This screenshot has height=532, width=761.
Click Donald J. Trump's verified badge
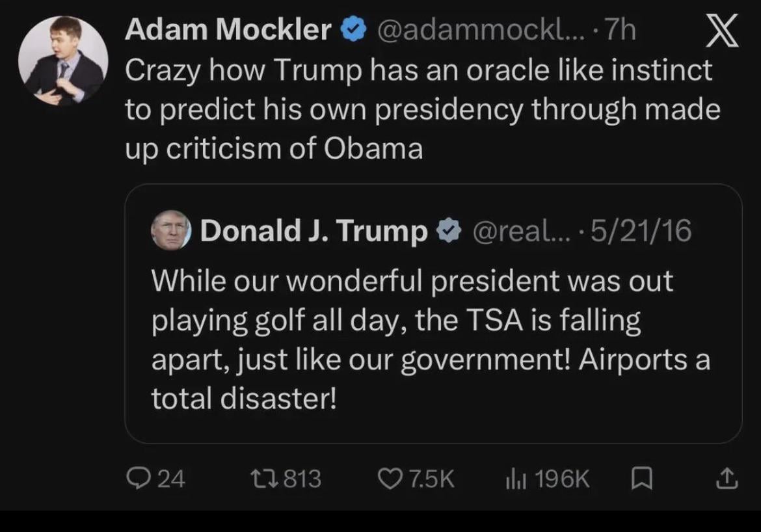448,231
